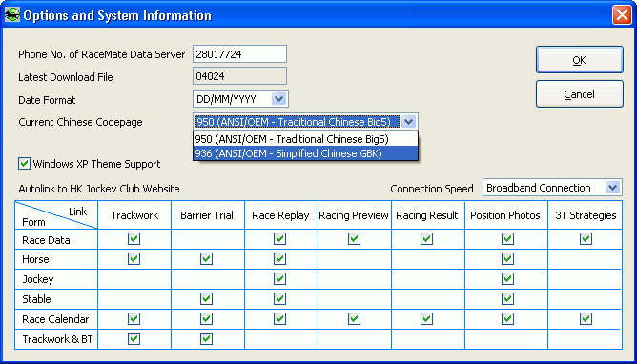Toggle Windows XP Theme Support checkbox
The width and height of the screenshot is (637, 364).
coord(24,164)
